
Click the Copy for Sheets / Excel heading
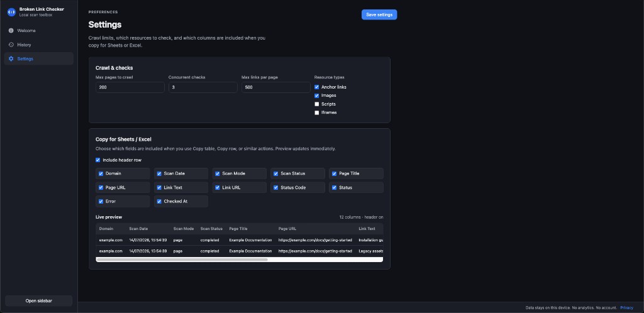(124, 140)
